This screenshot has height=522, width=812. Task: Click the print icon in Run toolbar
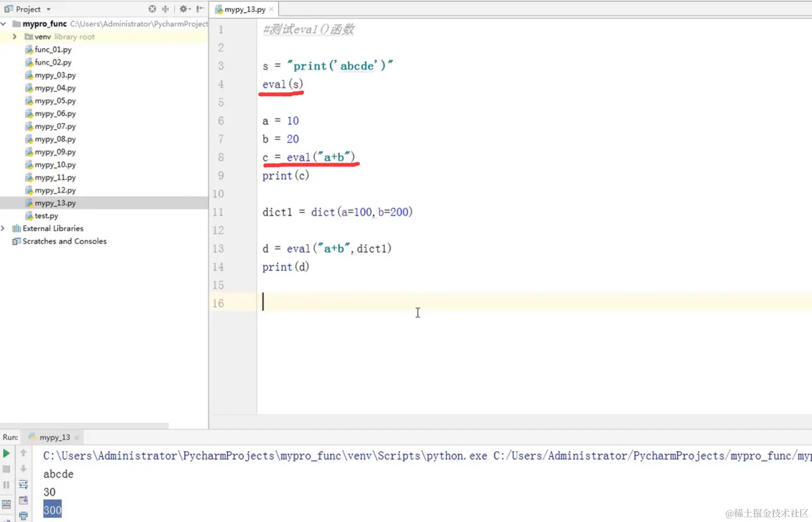(23, 516)
